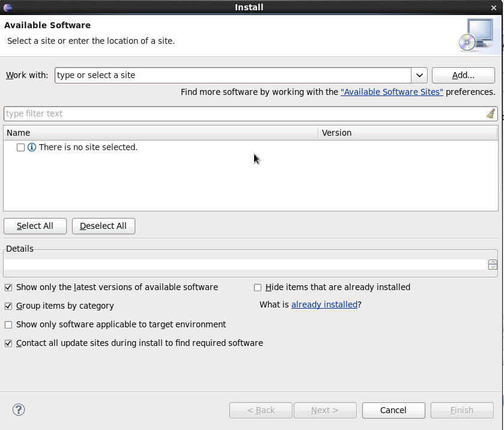The width and height of the screenshot is (504, 430).
Task: Click the help question mark icon
Action: tap(19, 410)
